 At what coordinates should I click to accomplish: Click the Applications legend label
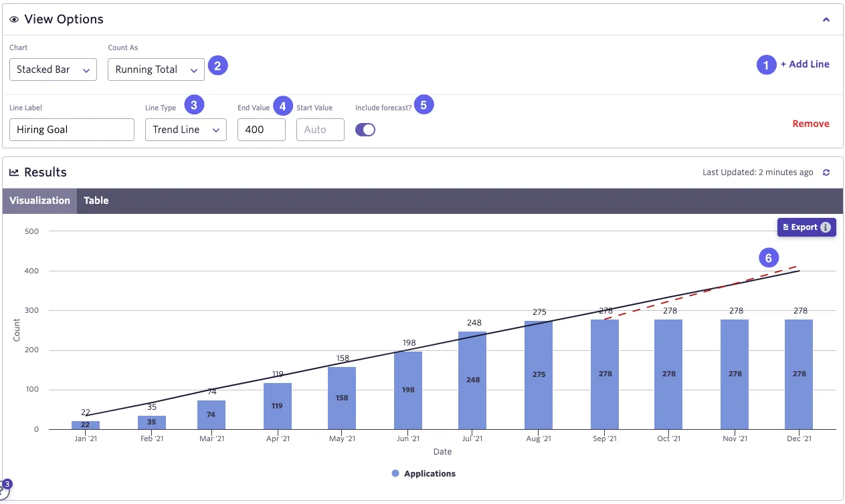click(x=430, y=473)
